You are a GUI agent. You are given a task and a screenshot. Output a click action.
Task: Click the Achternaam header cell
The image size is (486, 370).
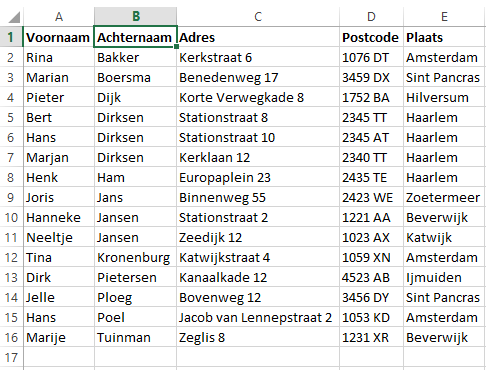[x=135, y=37]
